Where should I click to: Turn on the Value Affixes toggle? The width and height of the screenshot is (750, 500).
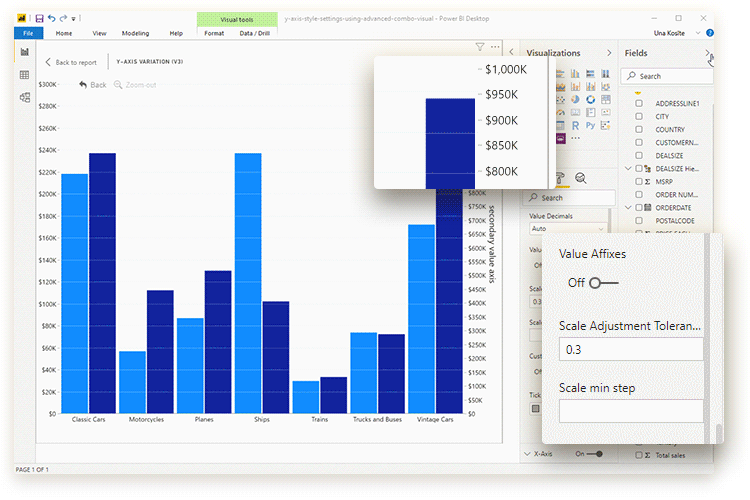604,283
